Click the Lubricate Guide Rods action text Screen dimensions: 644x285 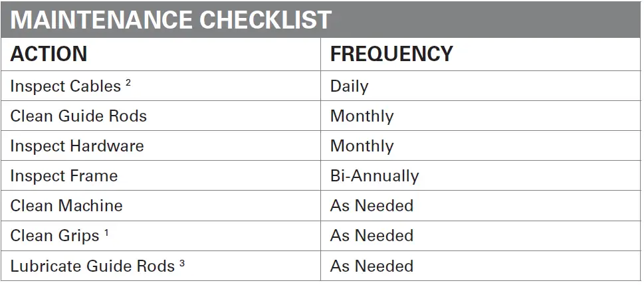(92, 266)
